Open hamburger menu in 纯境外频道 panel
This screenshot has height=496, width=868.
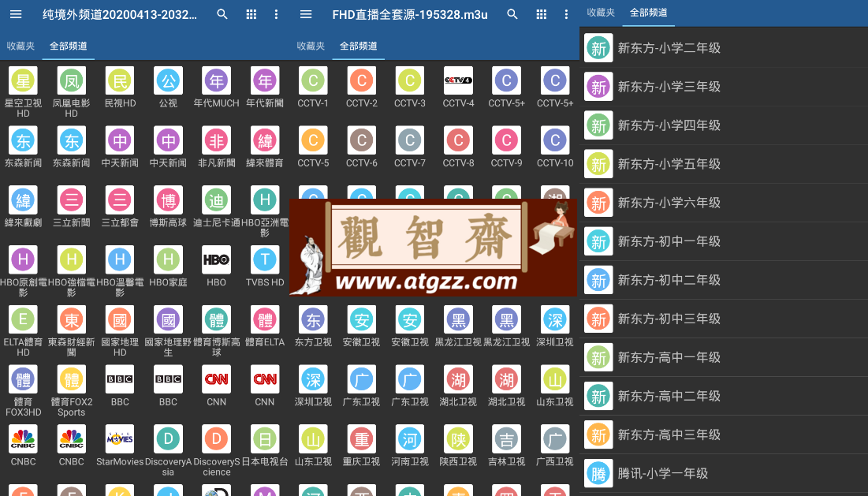16,14
